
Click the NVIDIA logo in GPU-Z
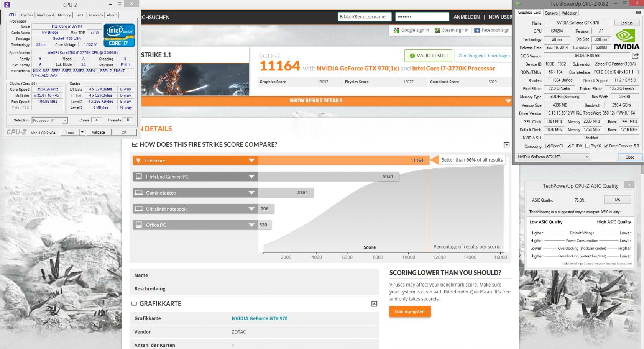click(626, 39)
